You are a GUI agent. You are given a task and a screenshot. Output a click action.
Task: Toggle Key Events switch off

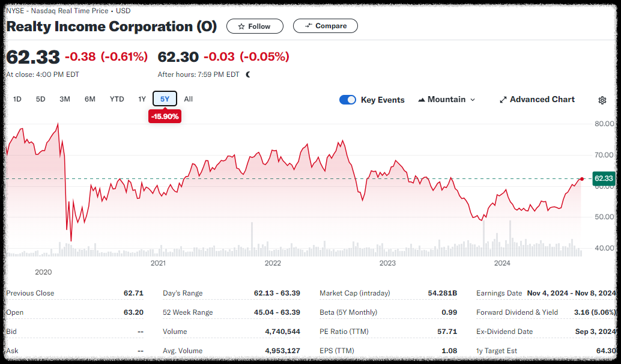[348, 100]
